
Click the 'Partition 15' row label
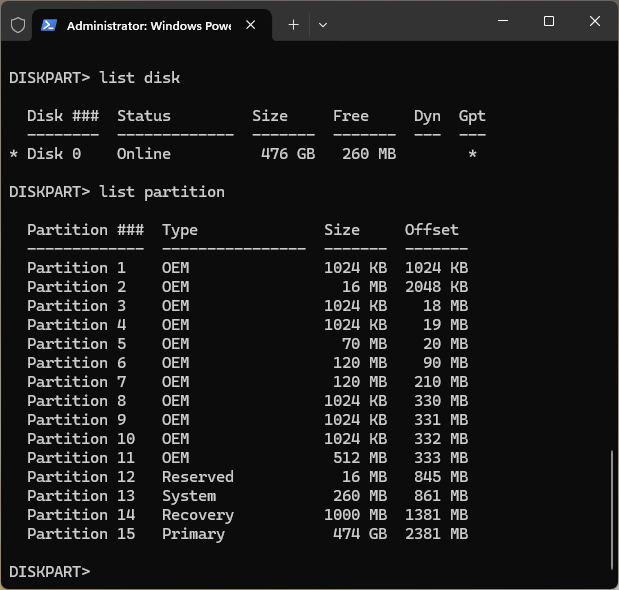tap(81, 534)
